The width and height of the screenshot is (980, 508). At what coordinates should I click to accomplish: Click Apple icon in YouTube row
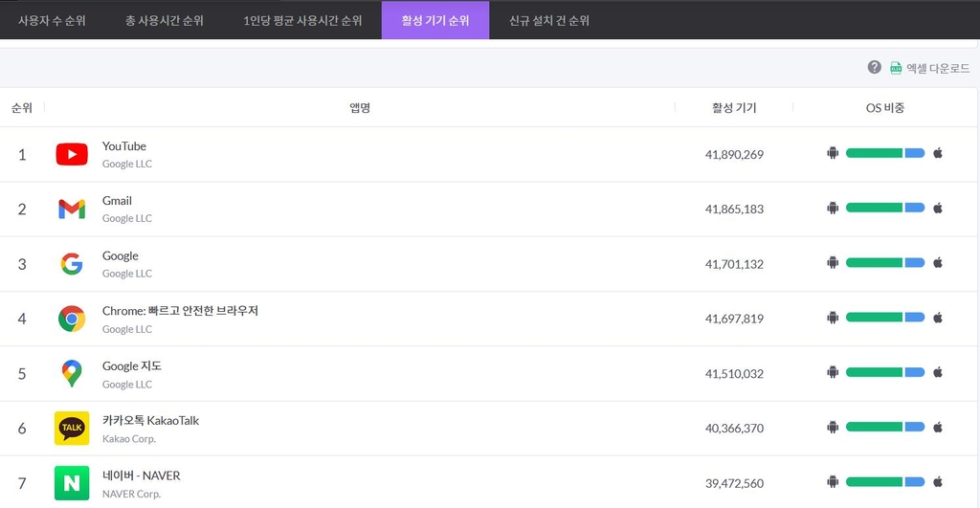(938, 153)
